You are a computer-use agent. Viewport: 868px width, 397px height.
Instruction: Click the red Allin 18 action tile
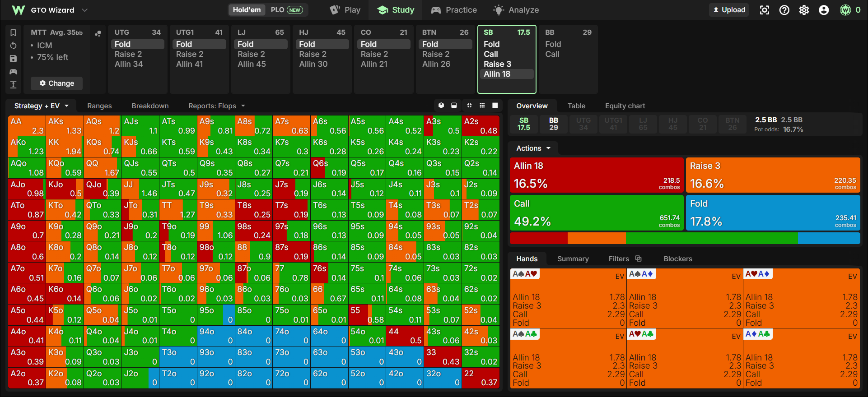[597, 175]
